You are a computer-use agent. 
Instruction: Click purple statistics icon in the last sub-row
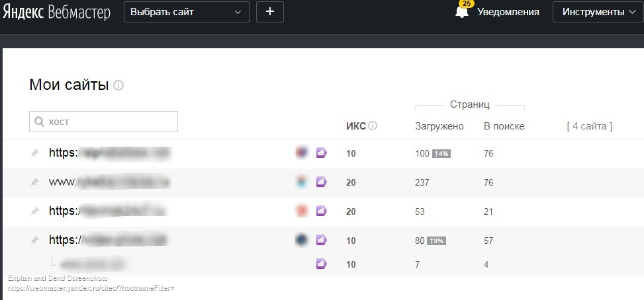point(322,264)
